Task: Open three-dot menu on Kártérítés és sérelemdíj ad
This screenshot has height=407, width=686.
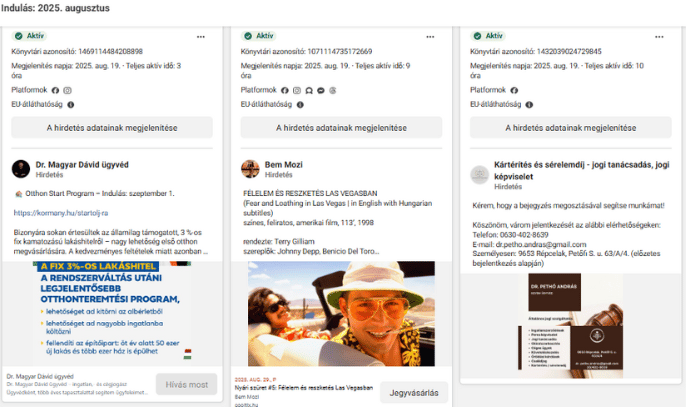Action: (660, 36)
